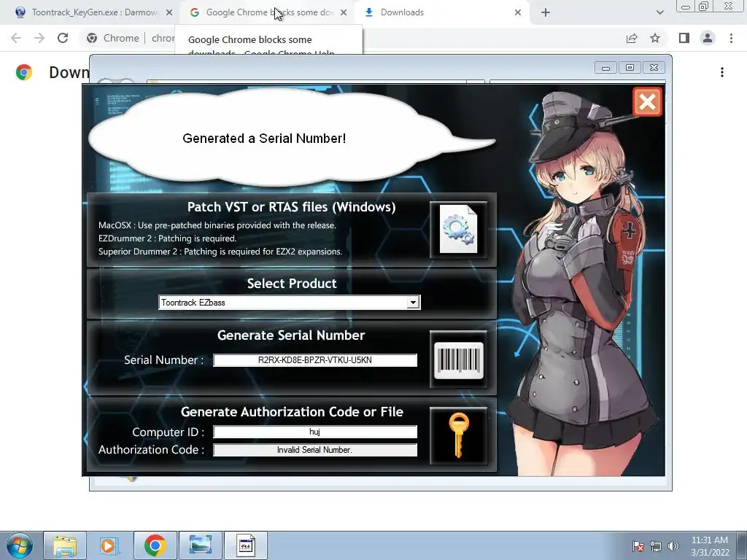Close the Google Chrome blocks tab
747x560 pixels.
344,12
